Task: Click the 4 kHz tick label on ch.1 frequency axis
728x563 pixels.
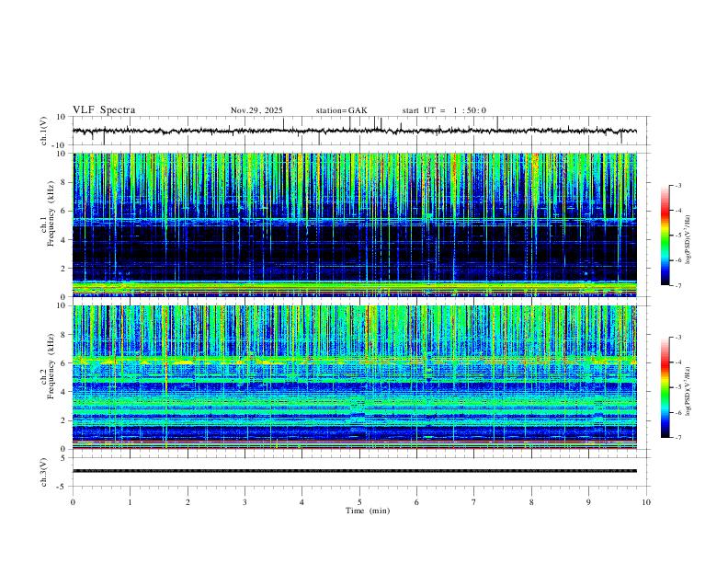Action: pyautogui.click(x=64, y=240)
